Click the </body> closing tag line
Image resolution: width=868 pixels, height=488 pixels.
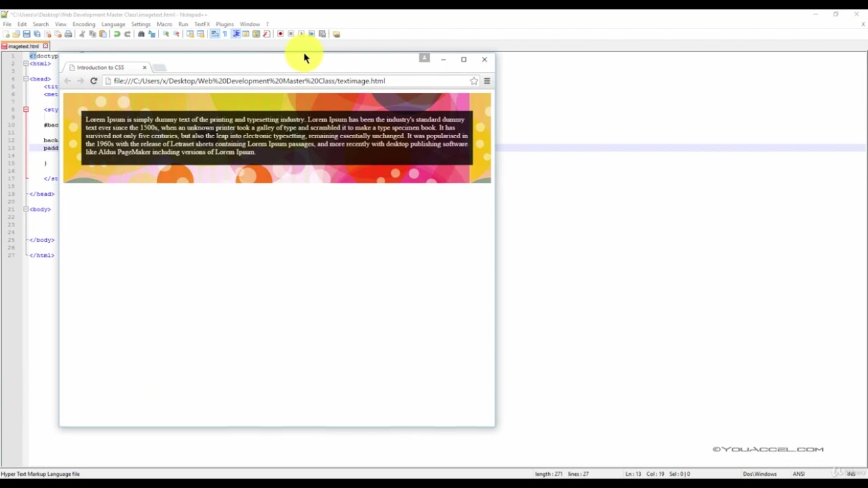click(x=42, y=240)
